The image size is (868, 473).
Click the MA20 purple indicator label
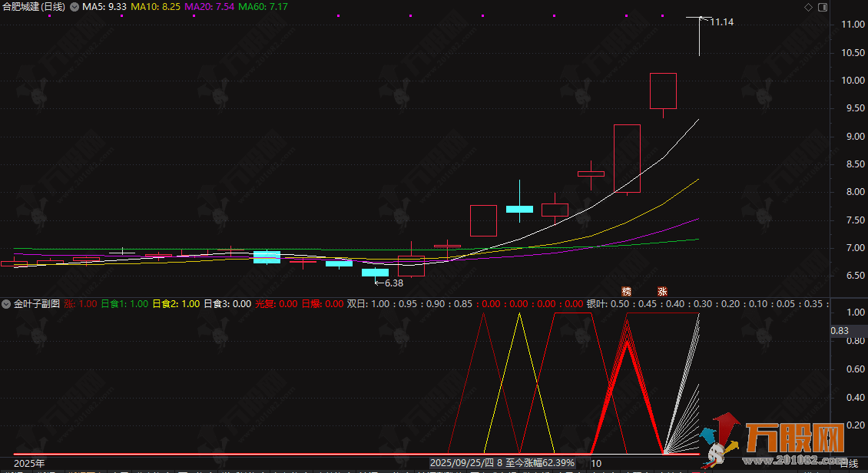tap(210, 7)
